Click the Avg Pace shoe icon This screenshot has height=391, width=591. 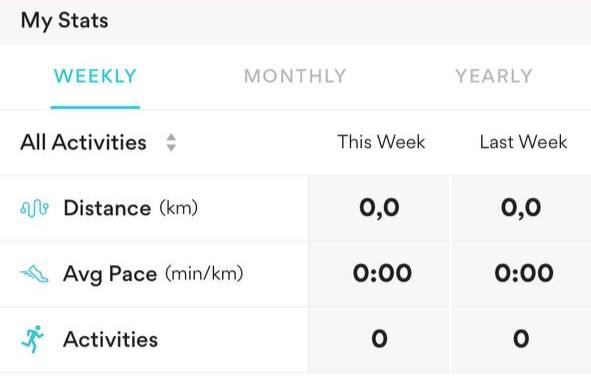34,273
